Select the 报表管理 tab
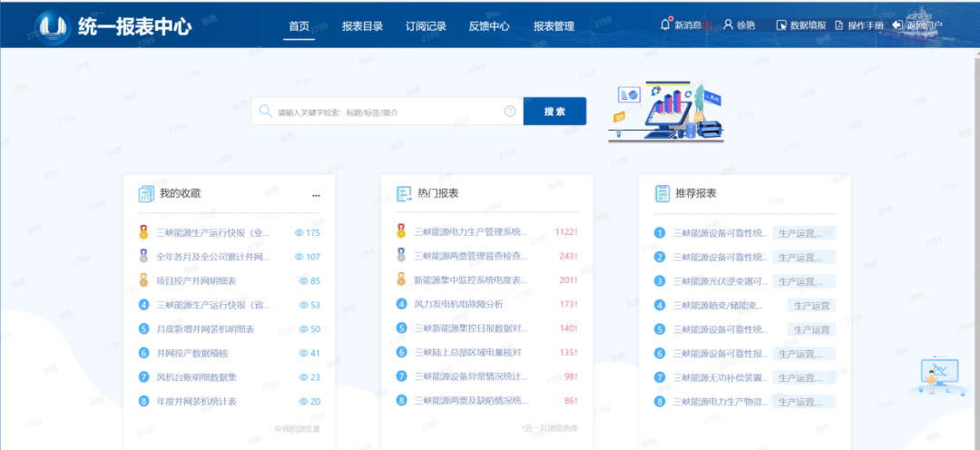This screenshot has height=450, width=980. pos(554,26)
